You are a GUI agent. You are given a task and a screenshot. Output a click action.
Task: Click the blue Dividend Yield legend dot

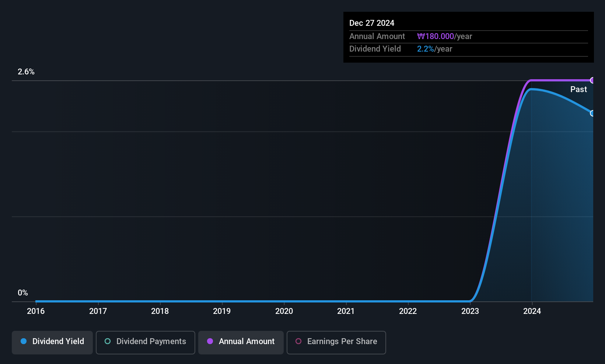click(x=24, y=341)
